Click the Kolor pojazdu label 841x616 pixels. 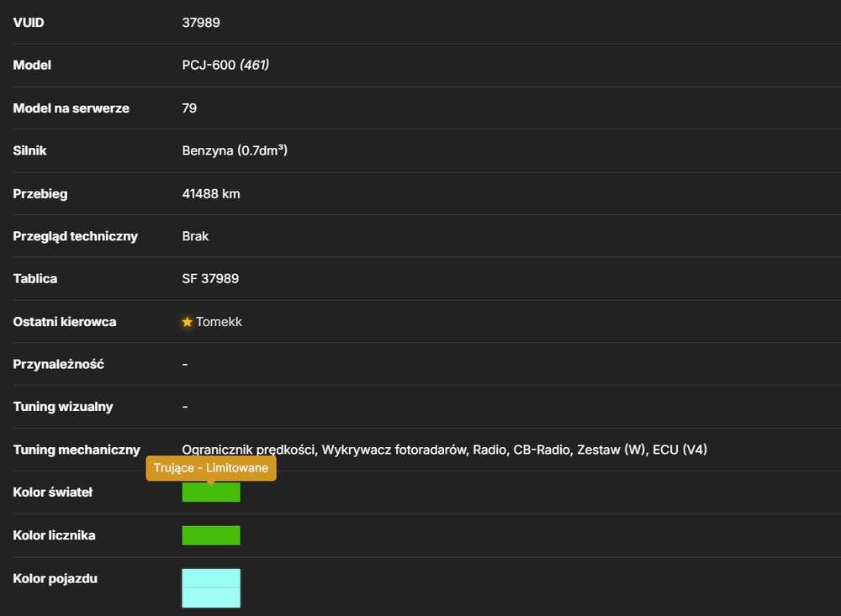pos(56,578)
